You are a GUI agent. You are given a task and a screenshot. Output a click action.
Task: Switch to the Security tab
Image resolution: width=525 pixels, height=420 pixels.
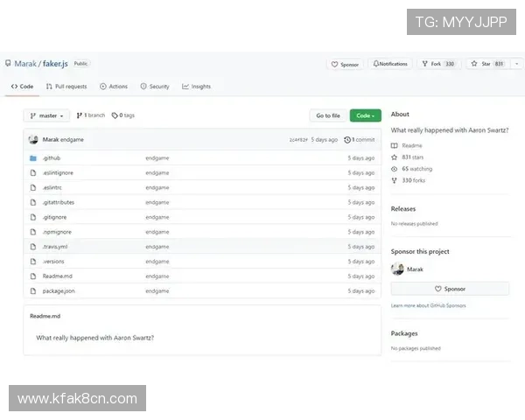pyautogui.click(x=155, y=87)
